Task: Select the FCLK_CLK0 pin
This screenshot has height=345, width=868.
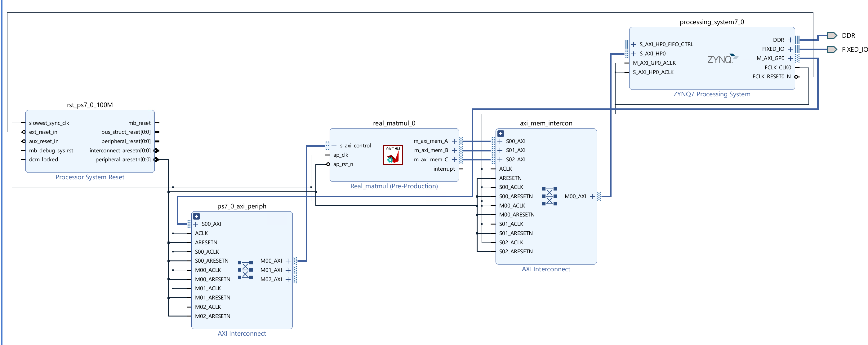Action: point(778,68)
